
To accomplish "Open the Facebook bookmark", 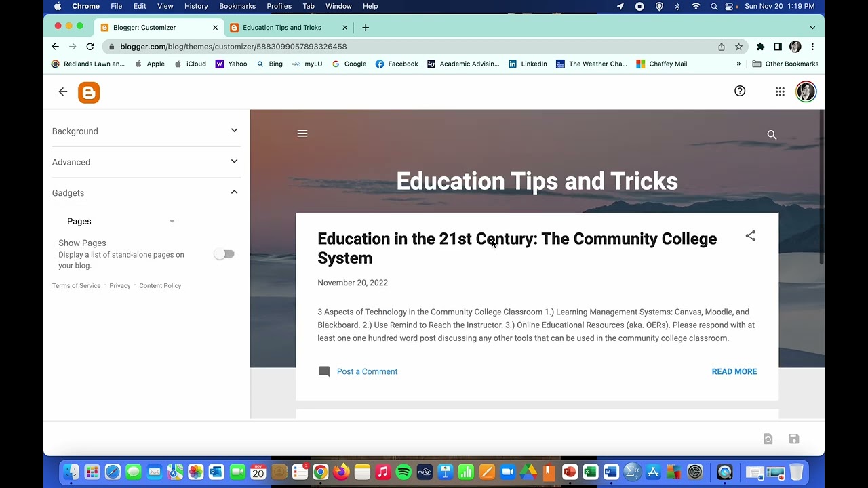I will pyautogui.click(x=397, y=64).
